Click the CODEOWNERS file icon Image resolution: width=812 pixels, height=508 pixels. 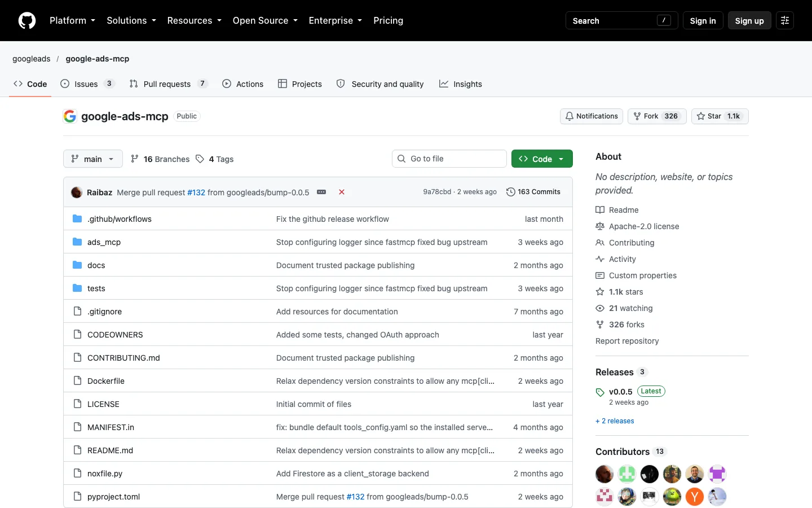77,334
